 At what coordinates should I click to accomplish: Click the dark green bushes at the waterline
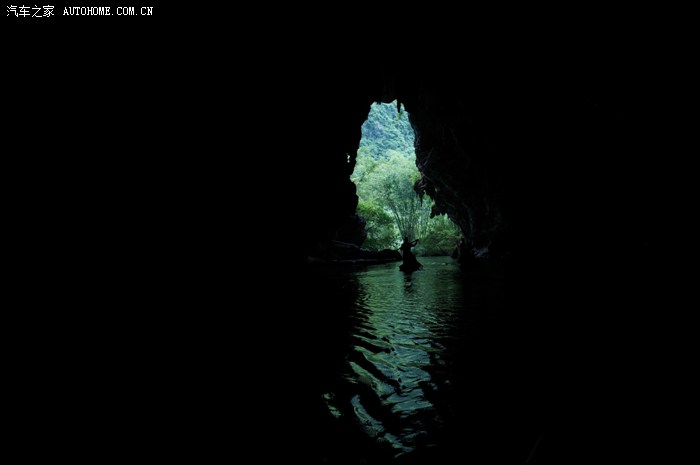[440, 238]
